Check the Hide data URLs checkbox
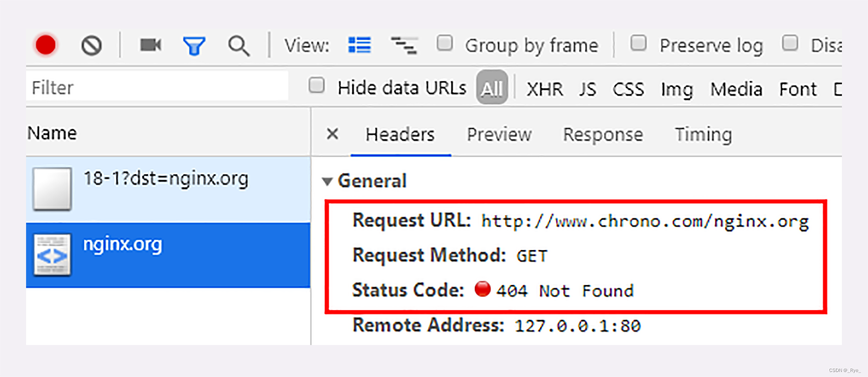This screenshot has height=377, width=868. click(x=317, y=85)
